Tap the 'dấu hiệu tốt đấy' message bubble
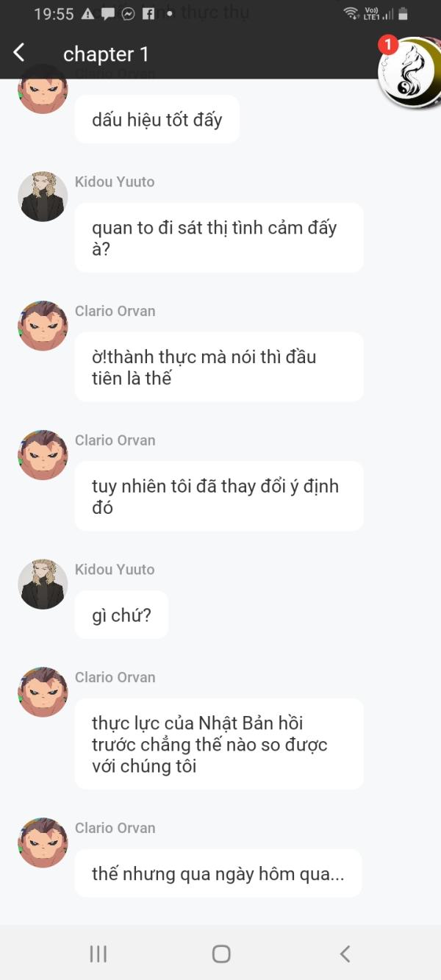 157,119
